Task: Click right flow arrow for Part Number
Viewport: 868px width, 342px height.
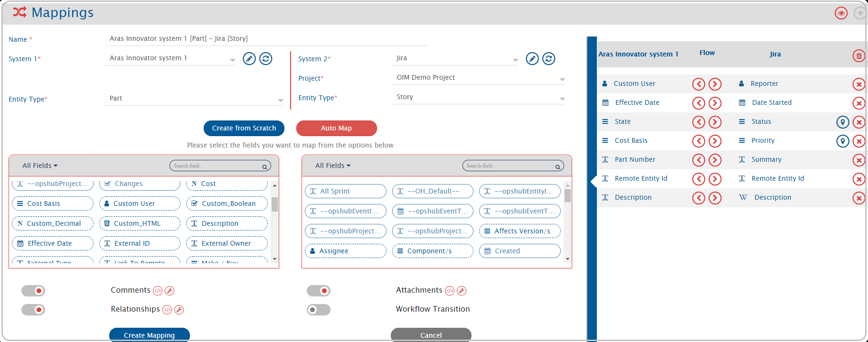Action: tap(715, 160)
